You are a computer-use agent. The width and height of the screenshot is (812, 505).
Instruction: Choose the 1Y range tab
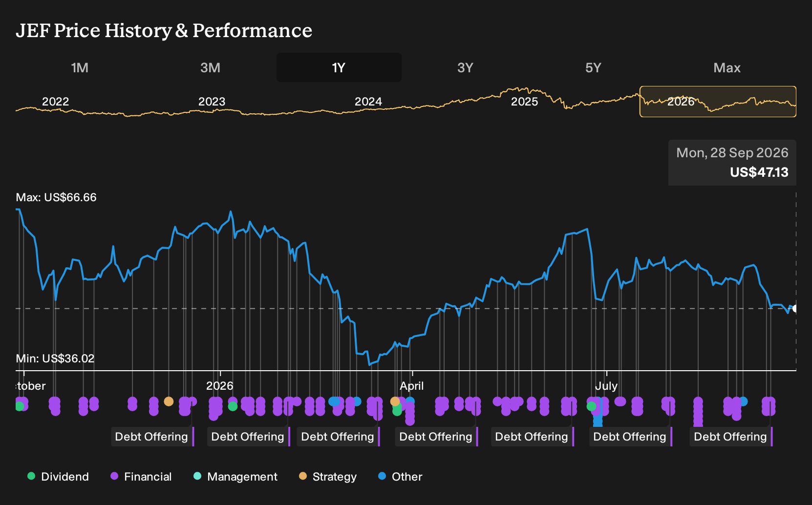(x=339, y=67)
